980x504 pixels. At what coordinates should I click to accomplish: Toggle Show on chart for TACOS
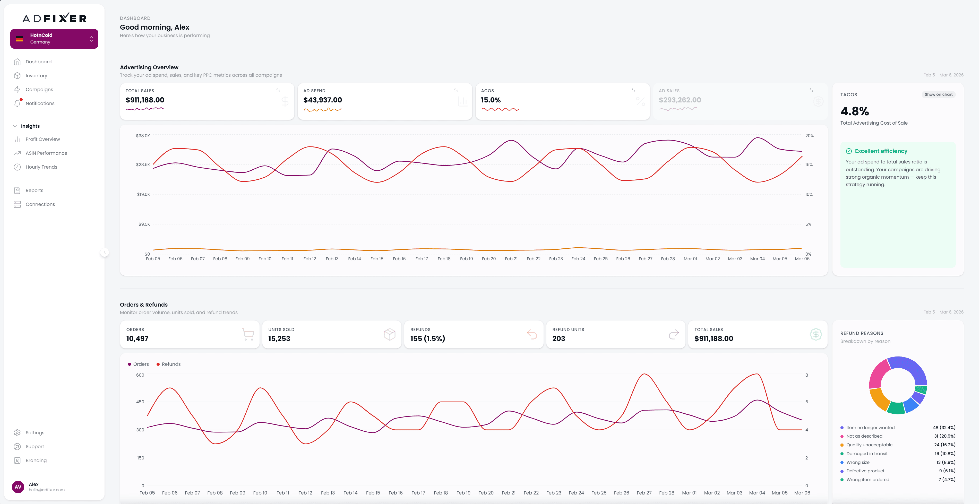click(939, 94)
